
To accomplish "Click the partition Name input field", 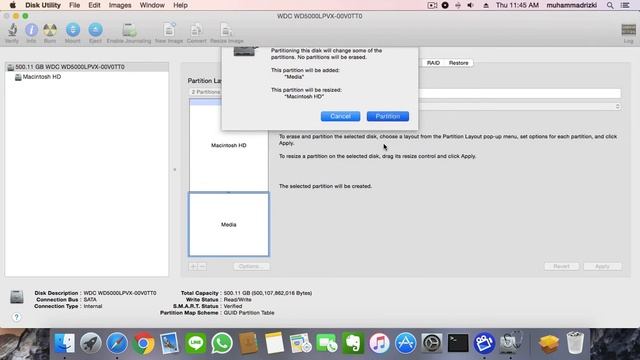I will [519, 93].
